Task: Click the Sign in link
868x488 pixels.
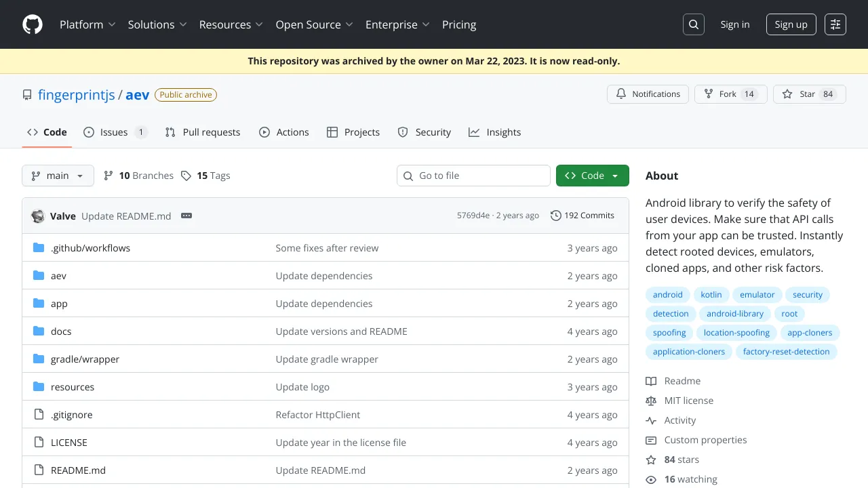Action: tap(735, 24)
